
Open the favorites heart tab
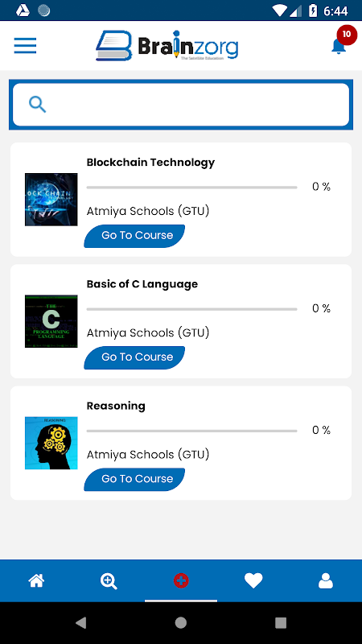[x=253, y=580]
